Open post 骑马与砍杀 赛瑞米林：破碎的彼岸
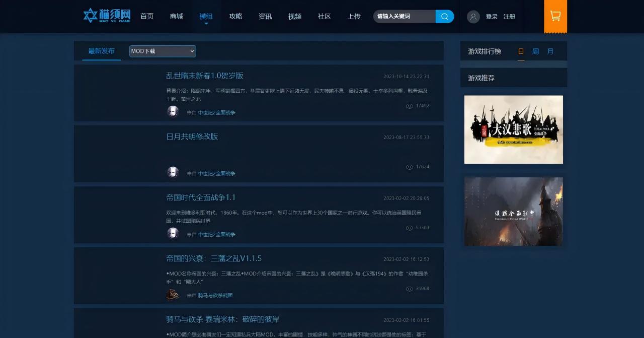Viewport: 644px width, 338px height. point(223,319)
